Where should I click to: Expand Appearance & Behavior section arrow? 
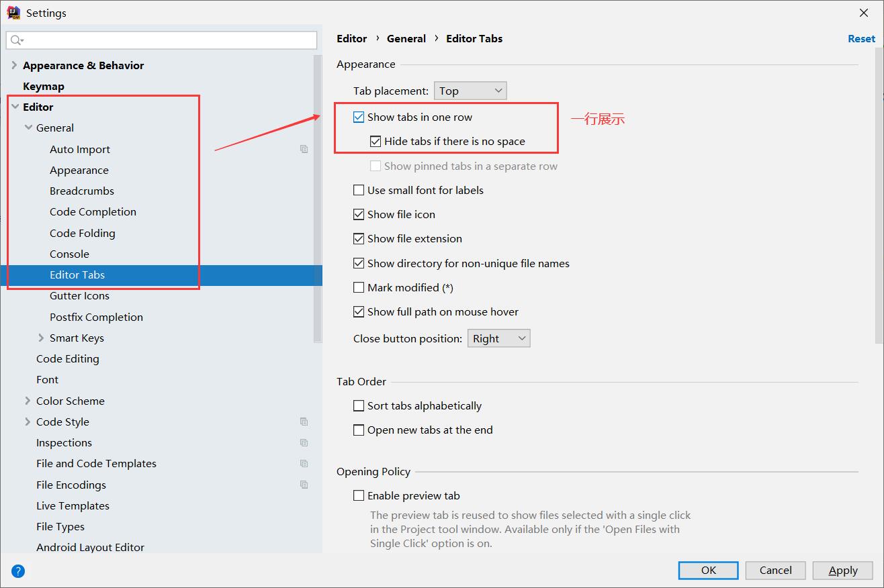click(x=14, y=65)
